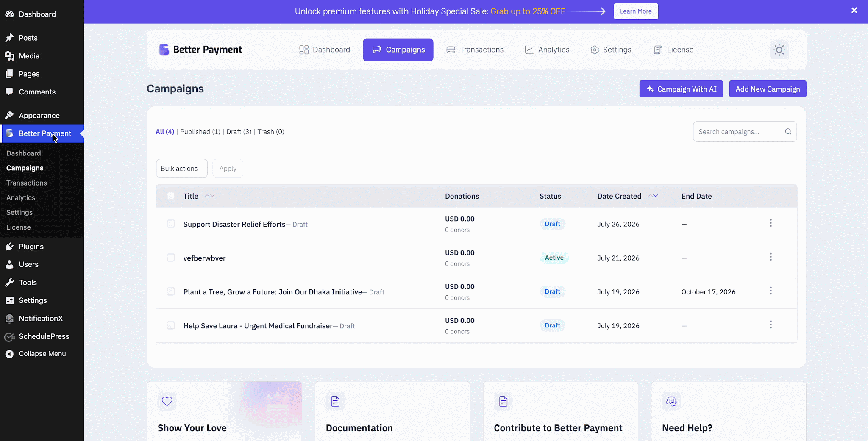
Task: Sort by Title using its sort arrow
Action: 210,196
